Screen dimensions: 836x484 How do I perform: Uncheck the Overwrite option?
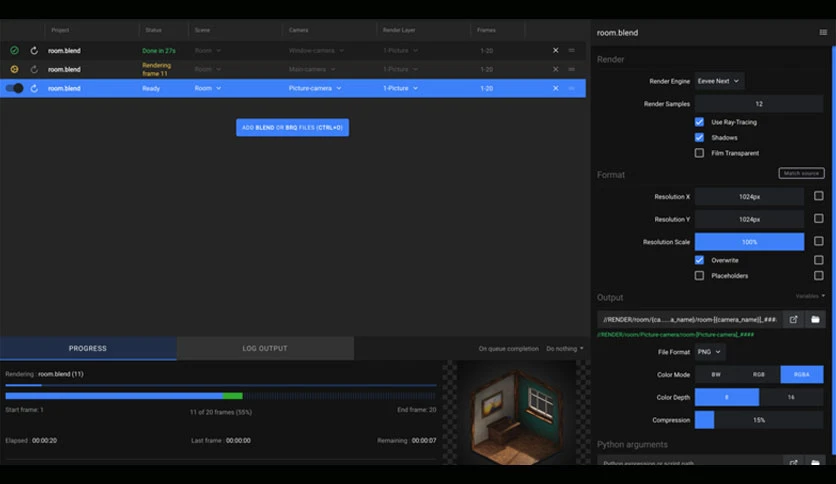699,260
